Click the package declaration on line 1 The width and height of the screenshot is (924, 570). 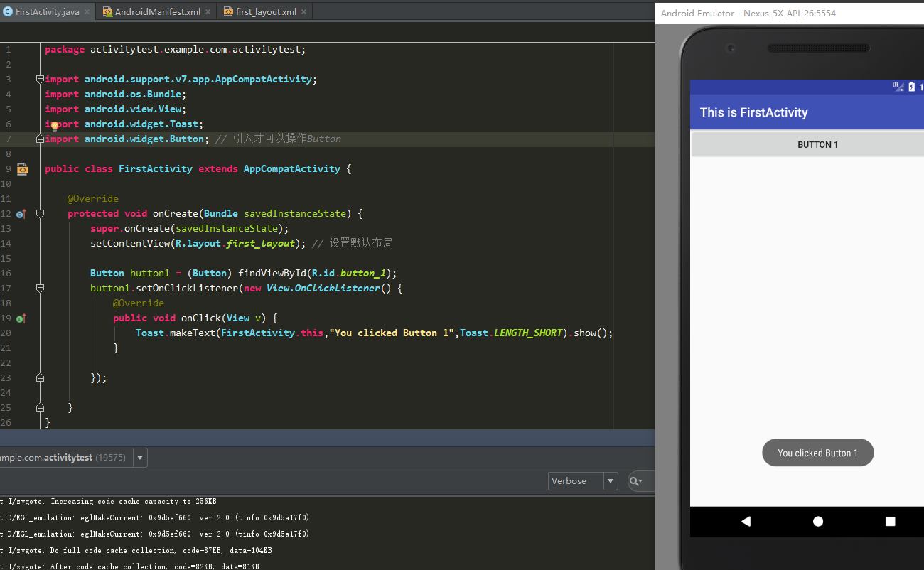[175, 50]
